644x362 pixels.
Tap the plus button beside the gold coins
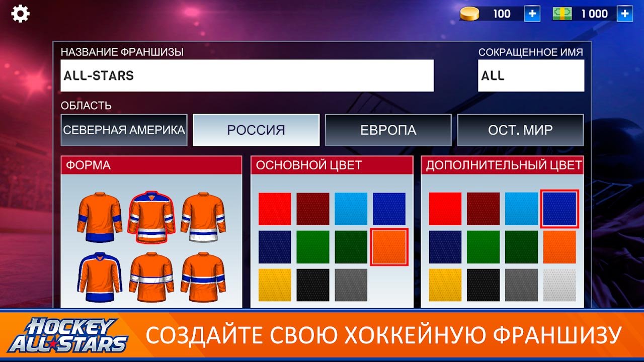pos(532,14)
